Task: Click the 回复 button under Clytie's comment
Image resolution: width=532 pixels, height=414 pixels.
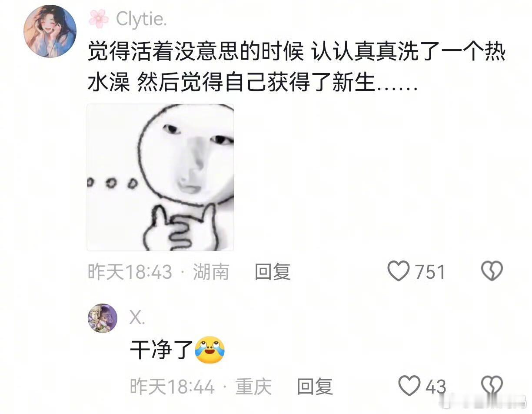Action: point(273,272)
